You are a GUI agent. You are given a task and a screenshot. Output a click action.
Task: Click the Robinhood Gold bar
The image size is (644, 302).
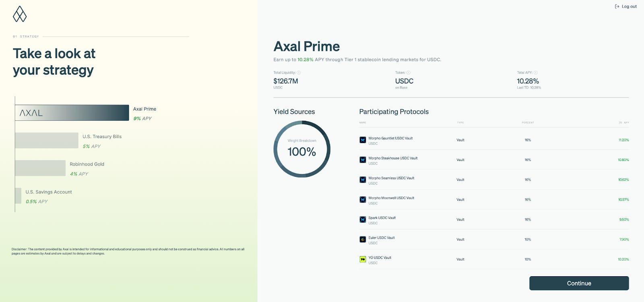coord(40,168)
